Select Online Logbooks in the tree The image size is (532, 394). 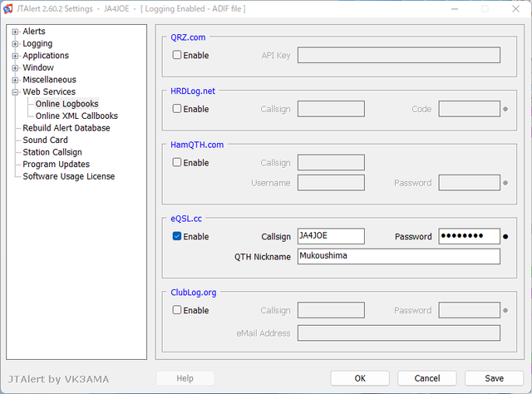point(66,104)
